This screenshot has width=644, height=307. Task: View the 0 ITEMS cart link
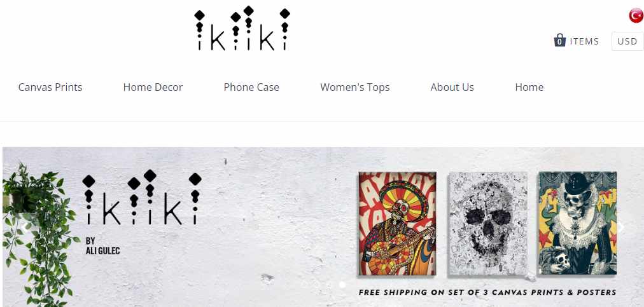pos(577,41)
